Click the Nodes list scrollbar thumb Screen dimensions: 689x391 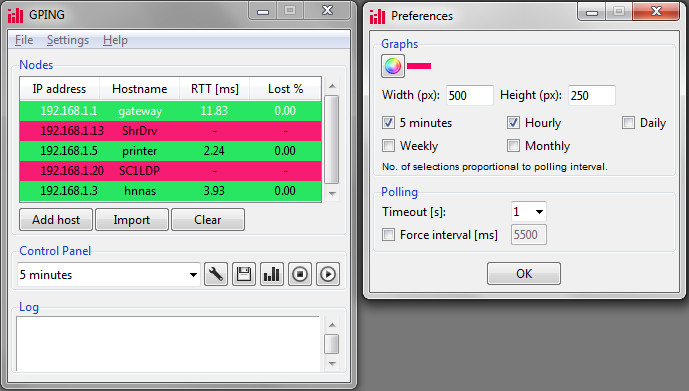point(332,139)
